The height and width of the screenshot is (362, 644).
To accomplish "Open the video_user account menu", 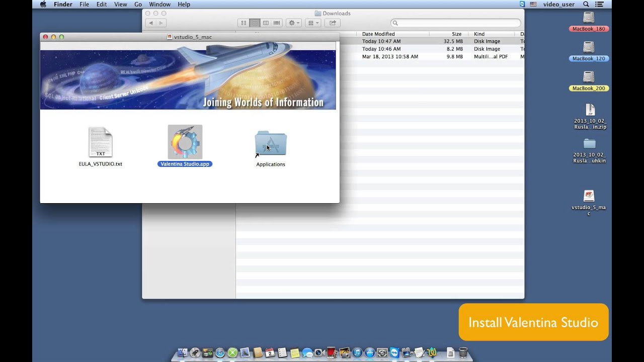I will (558, 4).
